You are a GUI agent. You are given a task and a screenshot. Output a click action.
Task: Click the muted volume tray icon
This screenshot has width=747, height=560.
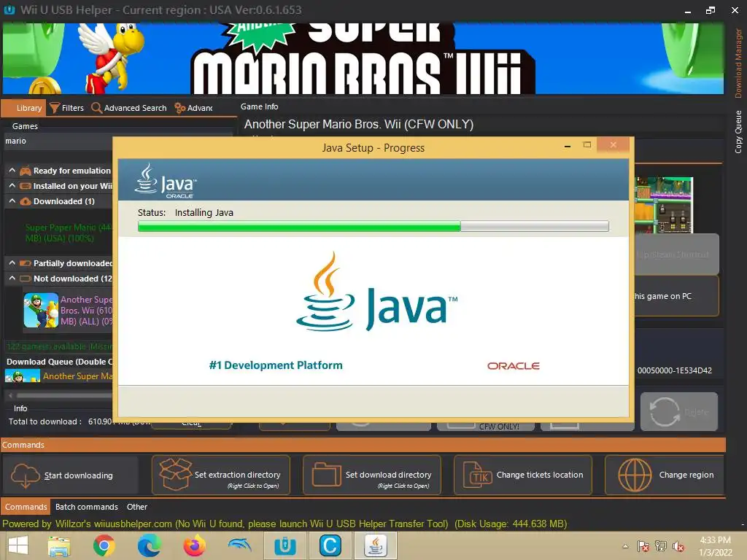678,546
